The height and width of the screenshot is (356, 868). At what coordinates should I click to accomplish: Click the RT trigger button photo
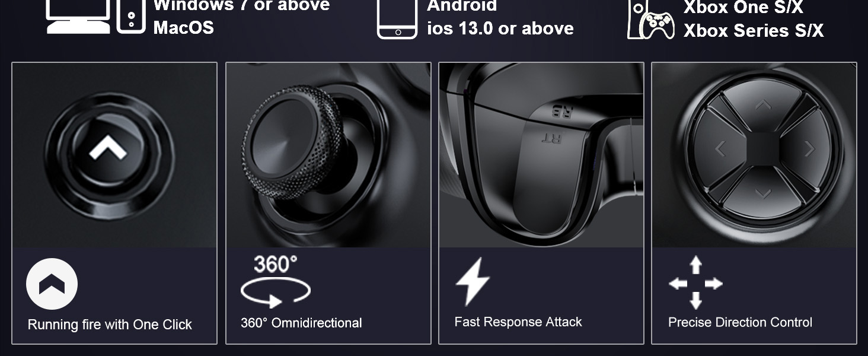[541, 155]
